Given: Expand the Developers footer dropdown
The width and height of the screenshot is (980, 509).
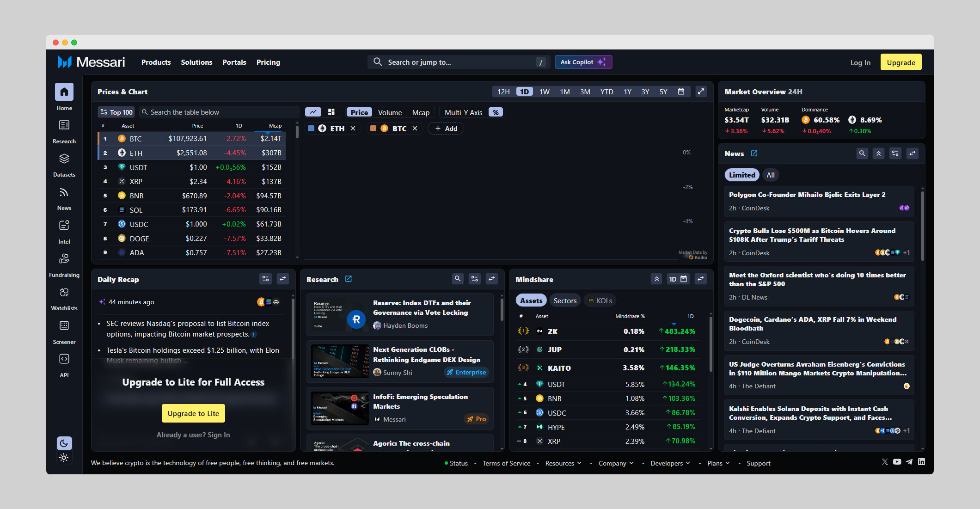Looking at the screenshot, I should point(670,463).
